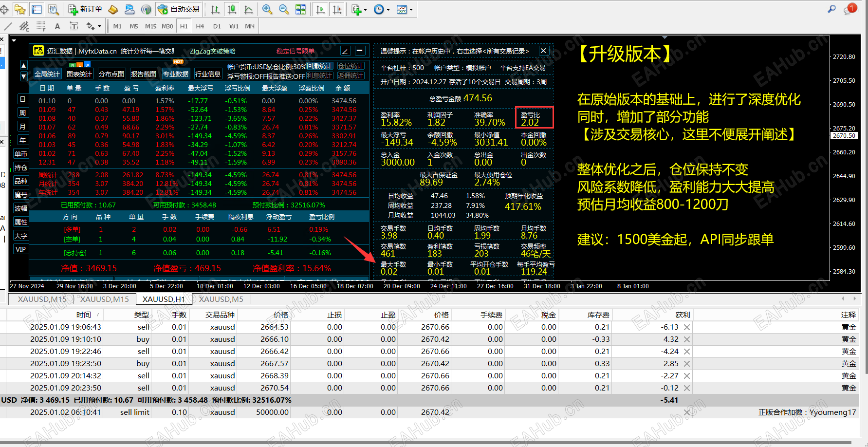This screenshot has width=868, height=447.
Task: Open the notification chat bubble icon
Action: coord(850,9)
